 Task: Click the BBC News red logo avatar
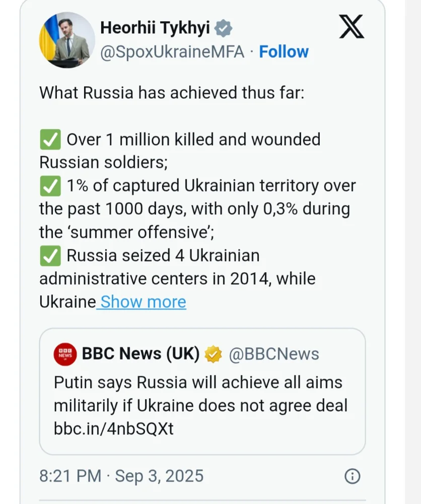pos(65,354)
